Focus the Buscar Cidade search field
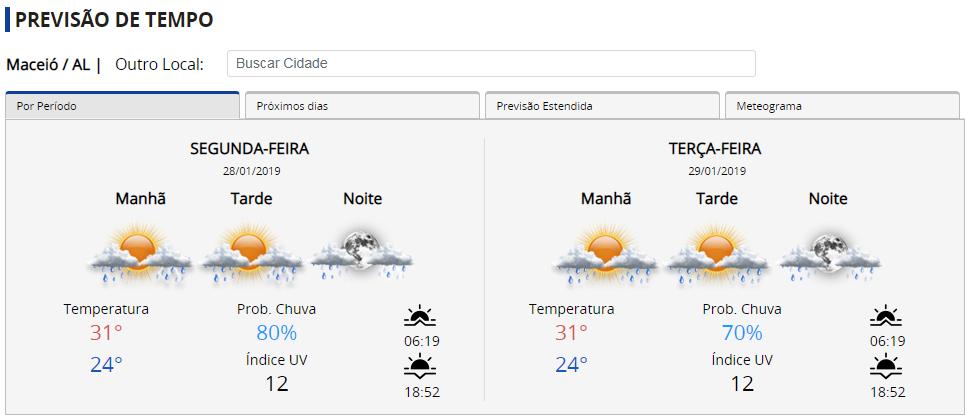Image resolution: width=965 pixels, height=419 pixels. click(x=491, y=63)
